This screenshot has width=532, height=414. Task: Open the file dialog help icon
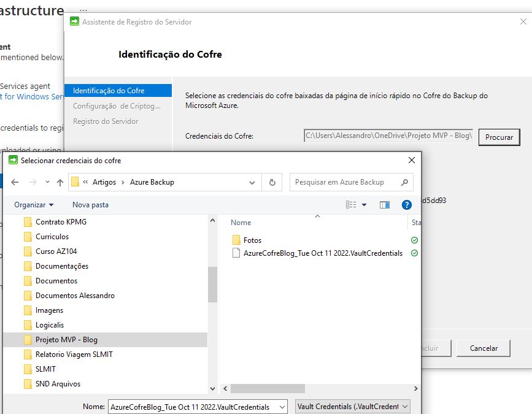[x=406, y=205]
